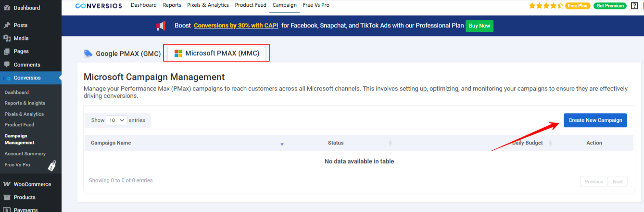Click the Microsoft Campaign Management heading
Screen dimensions: 644x212
tap(154, 77)
